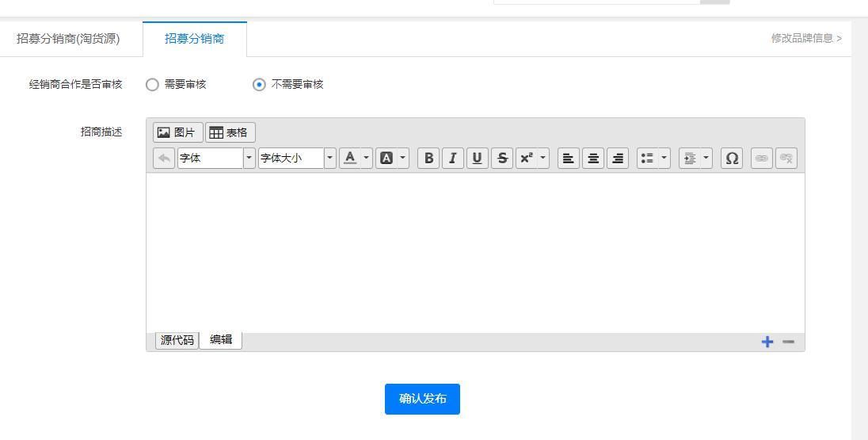Viewport: 868px width, 440px height.
Task: Open the list style dropdown arrow
Action: [664, 159]
